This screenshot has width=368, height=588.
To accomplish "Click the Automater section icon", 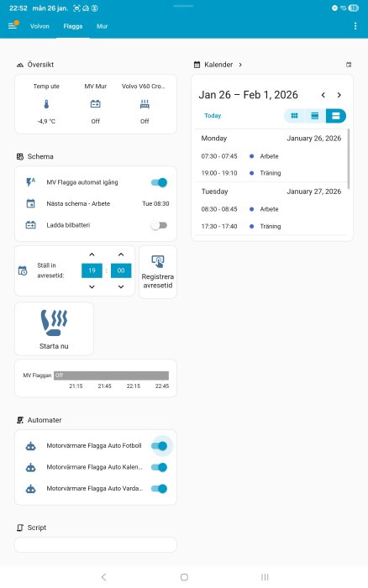I will tap(20, 420).
